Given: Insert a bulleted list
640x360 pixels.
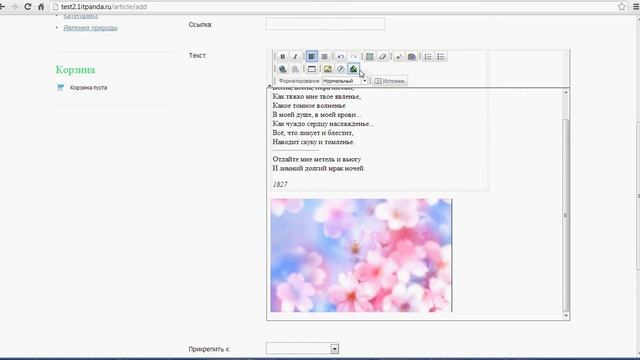Looking at the screenshot, I should click(441, 56).
